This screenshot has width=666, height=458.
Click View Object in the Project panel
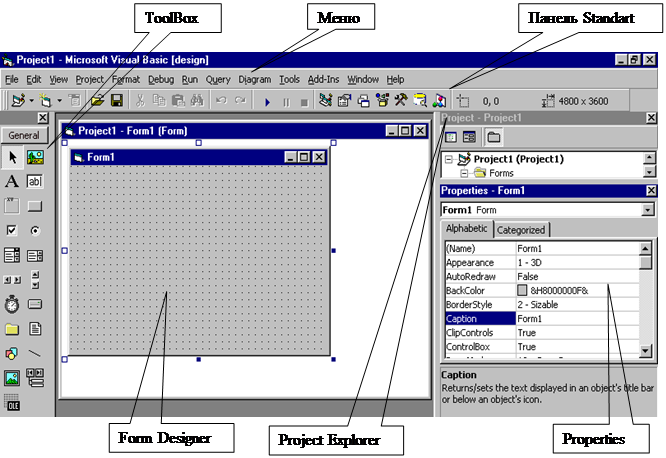(x=469, y=137)
